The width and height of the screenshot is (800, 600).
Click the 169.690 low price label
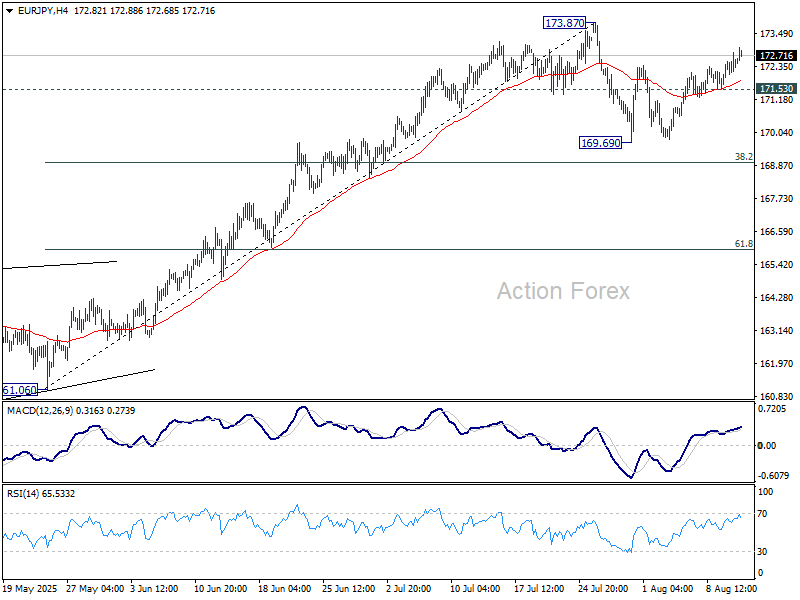coord(601,143)
